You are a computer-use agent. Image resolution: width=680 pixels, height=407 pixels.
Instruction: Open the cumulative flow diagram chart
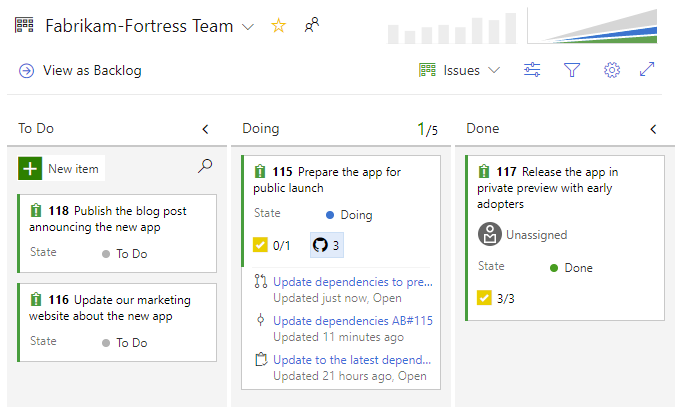(593, 27)
